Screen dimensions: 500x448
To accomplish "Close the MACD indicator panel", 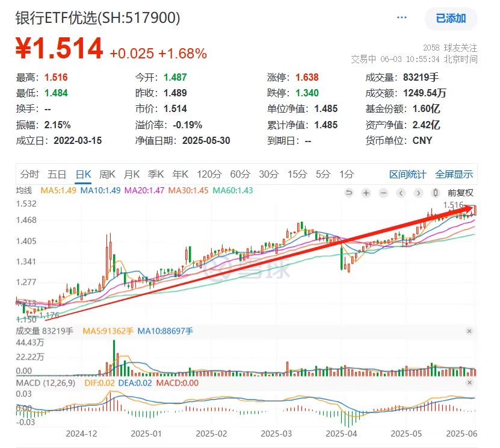I will 469,382.
